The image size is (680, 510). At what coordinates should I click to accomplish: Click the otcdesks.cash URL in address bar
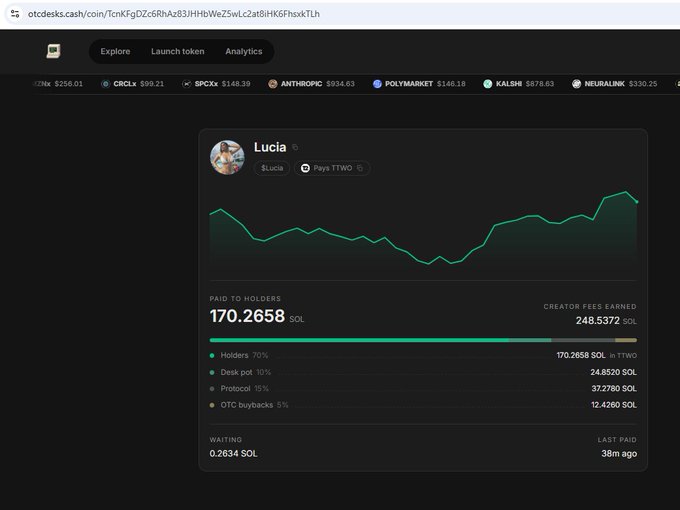click(173, 14)
